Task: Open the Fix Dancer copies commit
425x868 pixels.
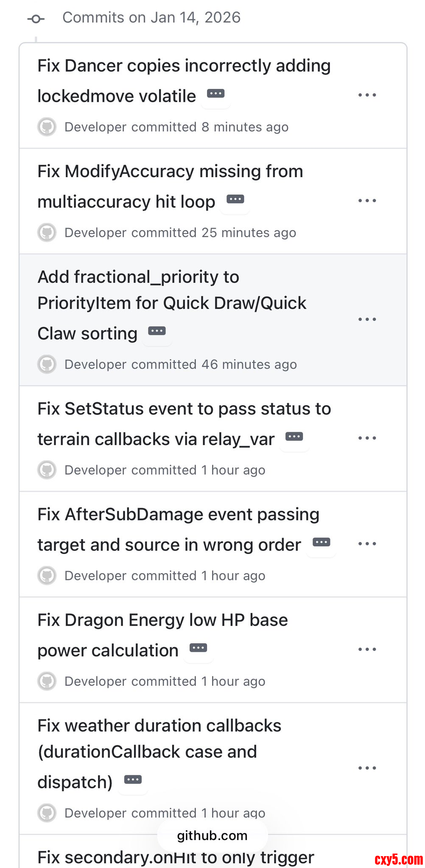Action: 184,66
